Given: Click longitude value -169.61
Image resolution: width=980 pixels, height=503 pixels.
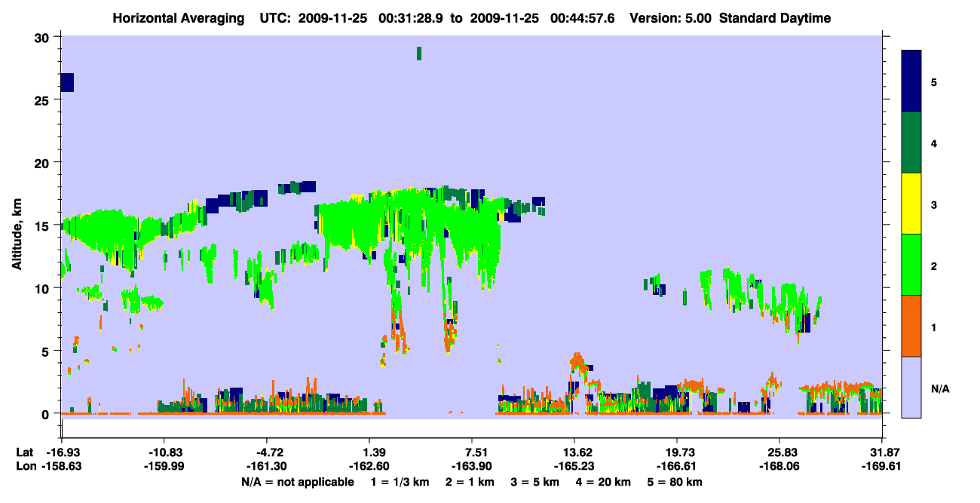Looking at the screenshot, I should click(882, 466).
